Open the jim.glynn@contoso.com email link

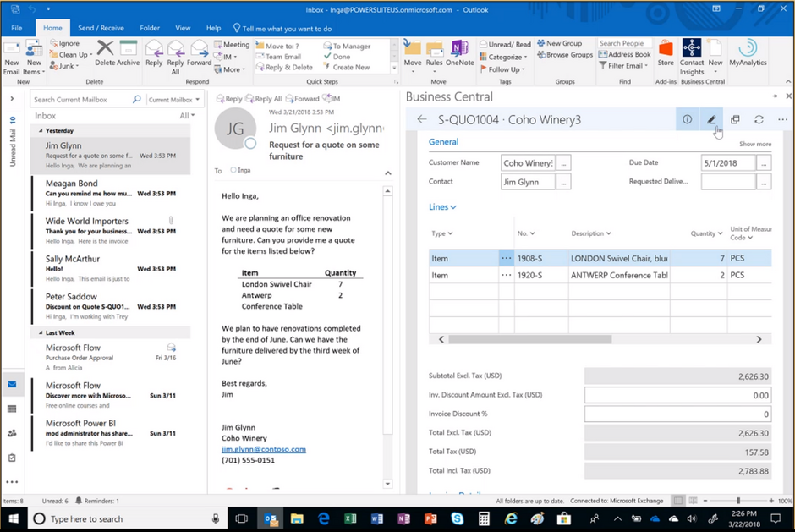coord(264,449)
